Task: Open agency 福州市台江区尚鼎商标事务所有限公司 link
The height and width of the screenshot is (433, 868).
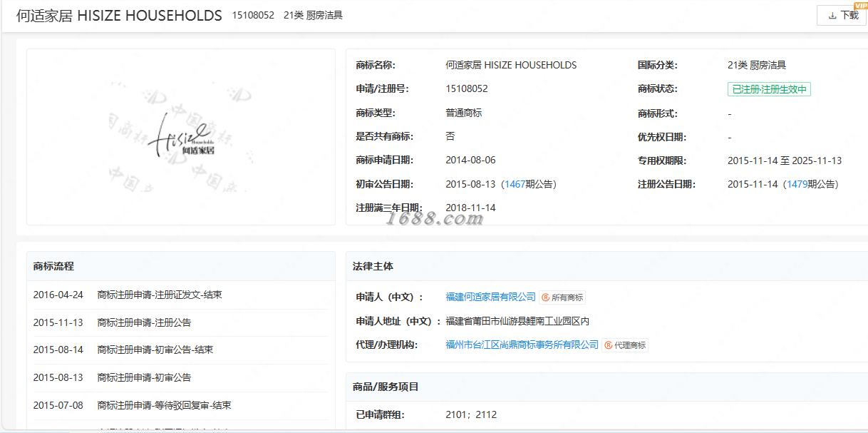Action: pos(522,345)
